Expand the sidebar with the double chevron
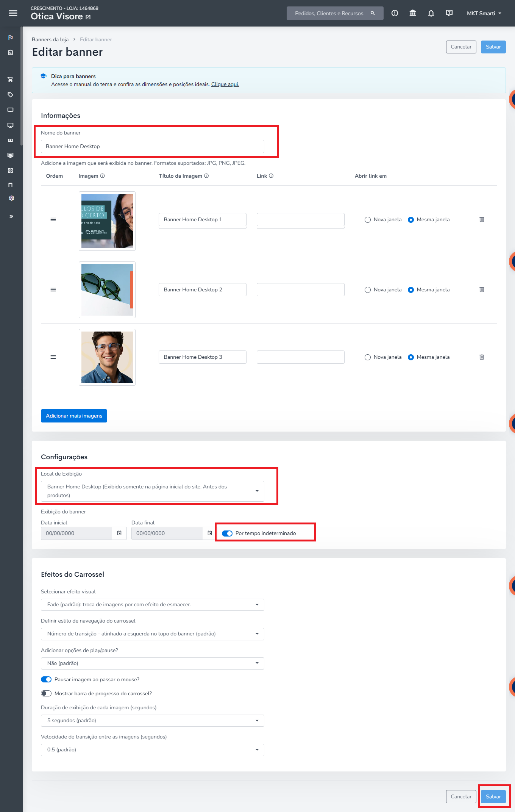 click(x=11, y=216)
